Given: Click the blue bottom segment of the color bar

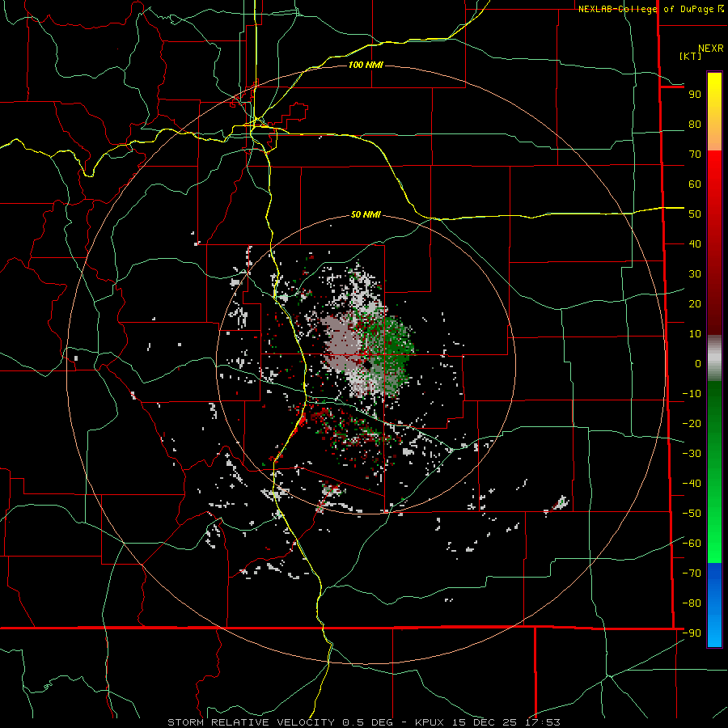Looking at the screenshot, I should [714, 605].
